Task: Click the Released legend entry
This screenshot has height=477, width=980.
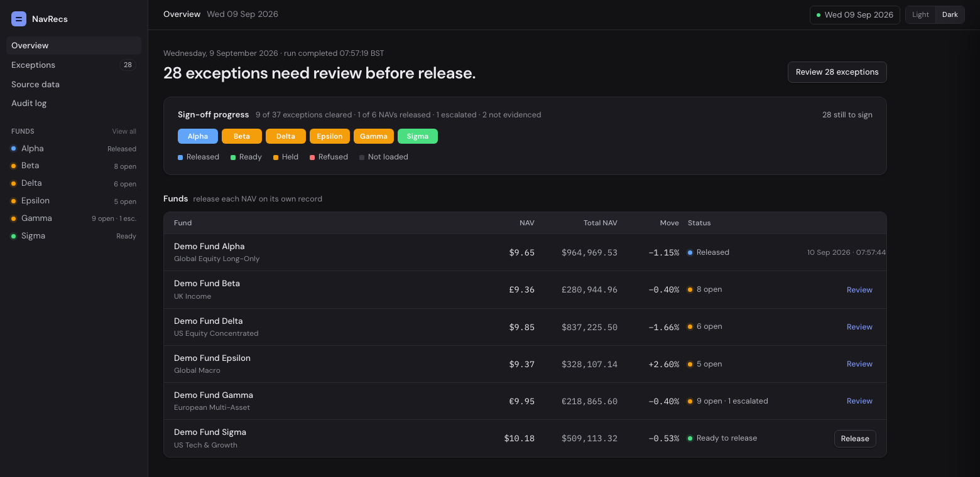Action: point(199,157)
